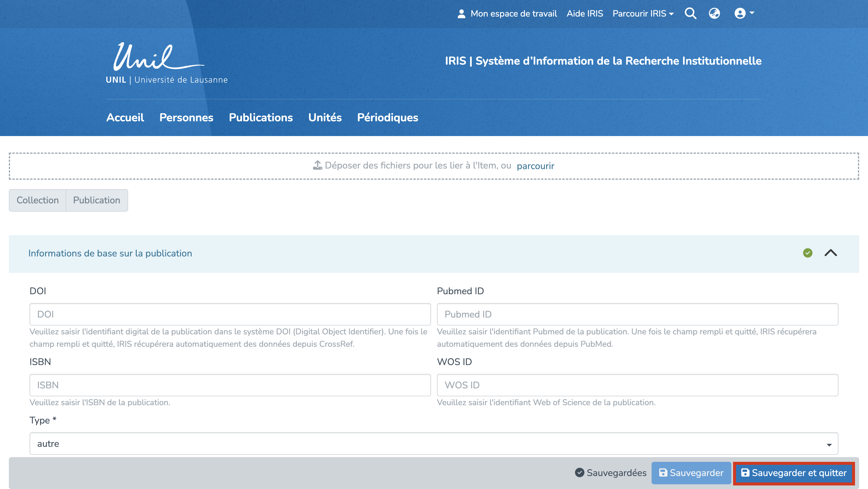
Task: Open the Type dropdown showing autre
Action: (434, 444)
